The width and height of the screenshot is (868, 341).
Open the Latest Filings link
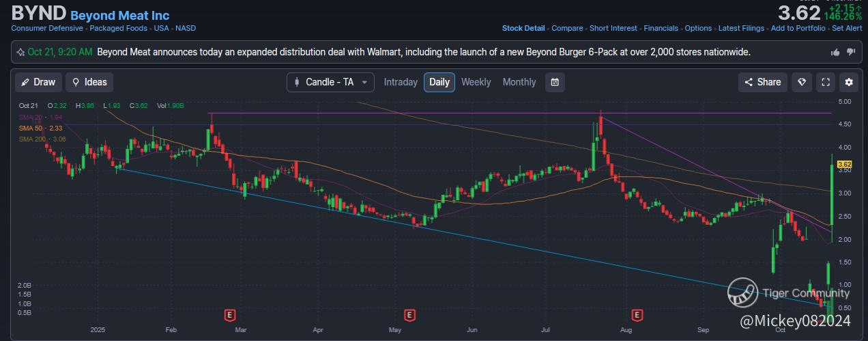[742, 28]
